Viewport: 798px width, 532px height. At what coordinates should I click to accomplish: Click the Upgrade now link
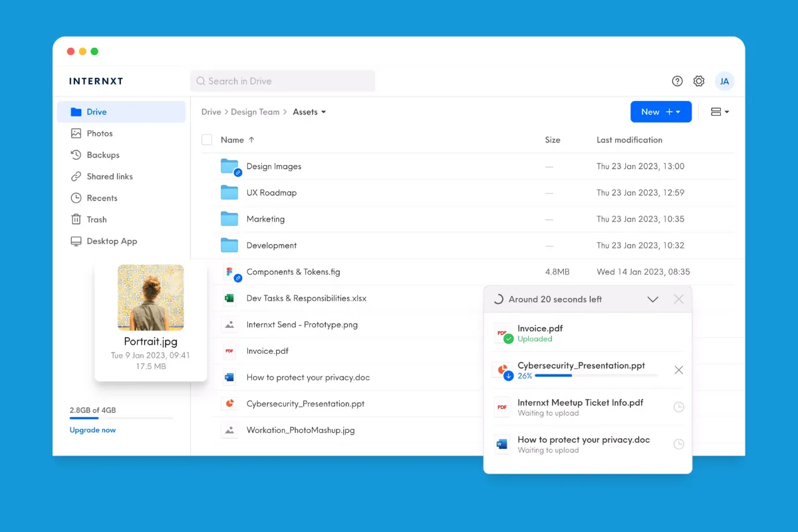[x=92, y=430]
